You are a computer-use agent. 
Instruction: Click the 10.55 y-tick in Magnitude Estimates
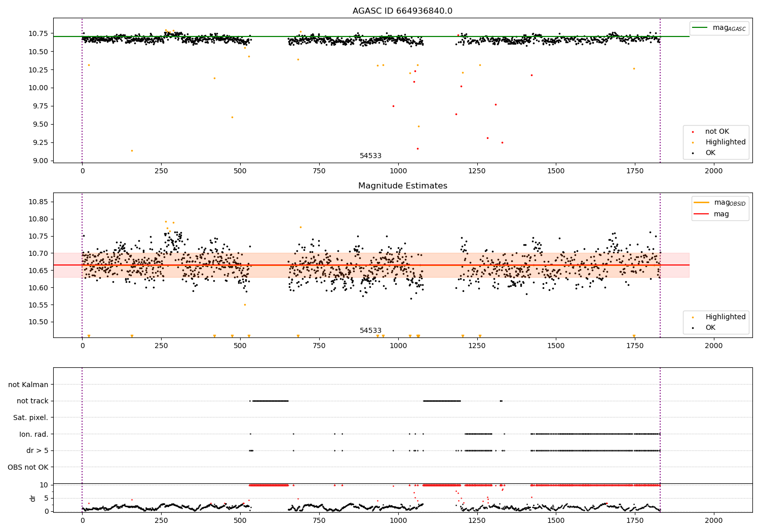pos(39,306)
